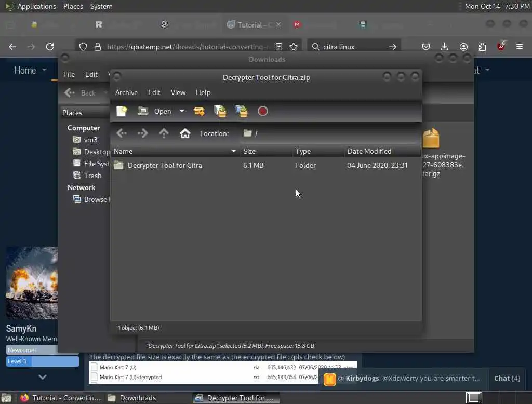Click the 04 June 2020, 23:31 date cell
This screenshot has height=404, width=532.
[377, 166]
